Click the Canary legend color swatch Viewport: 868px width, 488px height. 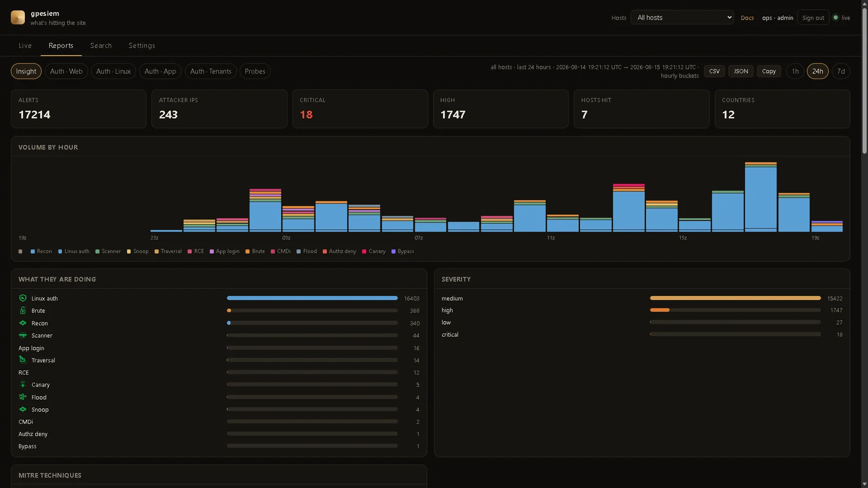(x=365, y=252)
